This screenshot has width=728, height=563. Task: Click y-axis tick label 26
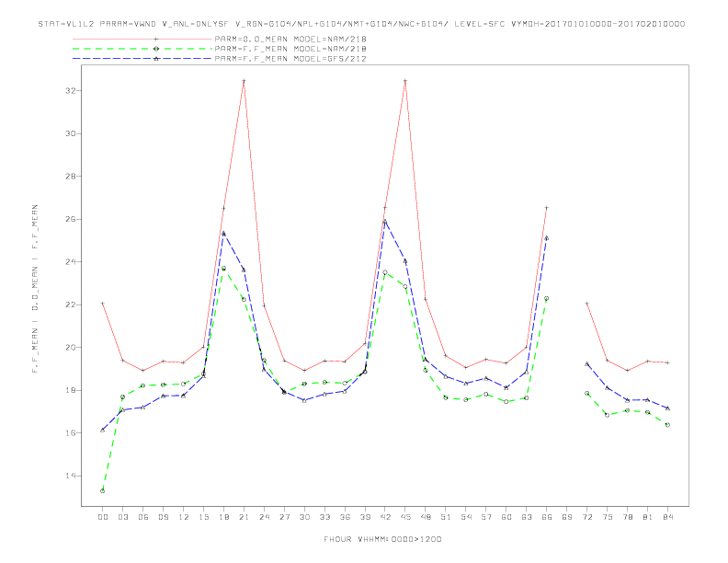(x=70, y=219)
